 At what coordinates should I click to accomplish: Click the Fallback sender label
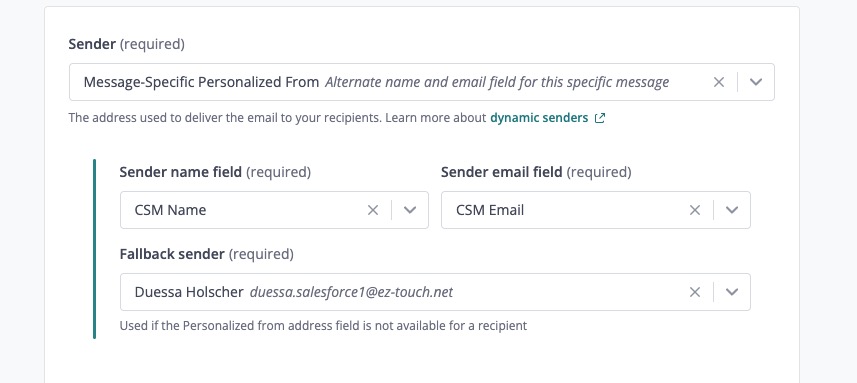coord(207,254)
